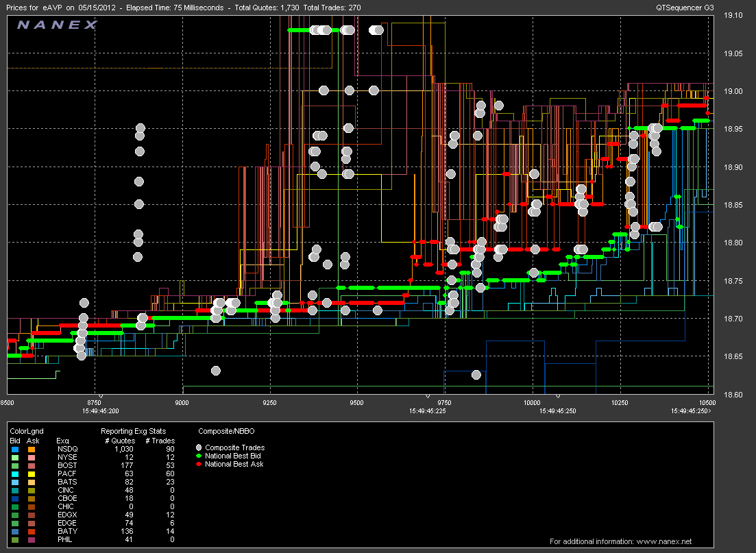This screenshot has width=756, height=553.
Task: Click the PACF bid color swatch
Action: (16, 474)
